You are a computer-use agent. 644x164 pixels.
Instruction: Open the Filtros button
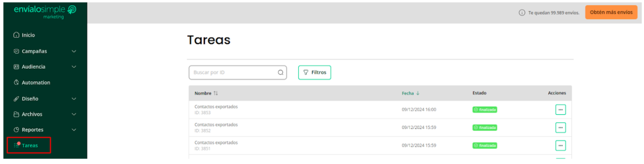(x=314, y=72)
